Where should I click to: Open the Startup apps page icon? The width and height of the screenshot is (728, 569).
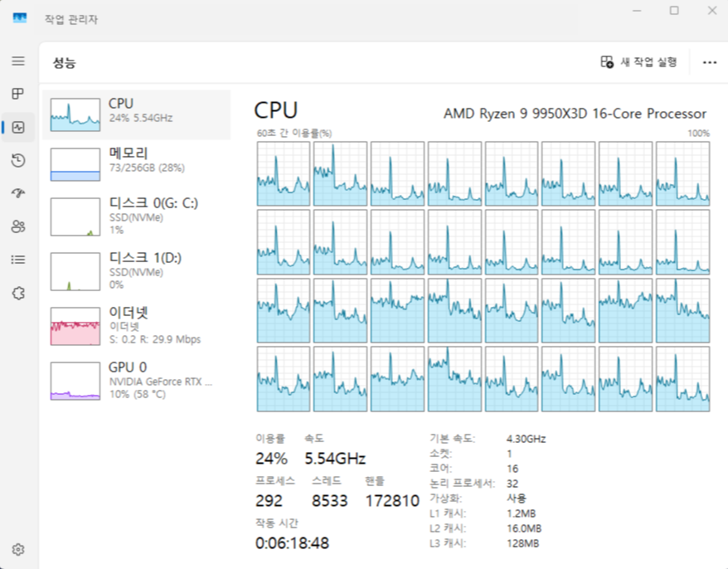[18, 193]
